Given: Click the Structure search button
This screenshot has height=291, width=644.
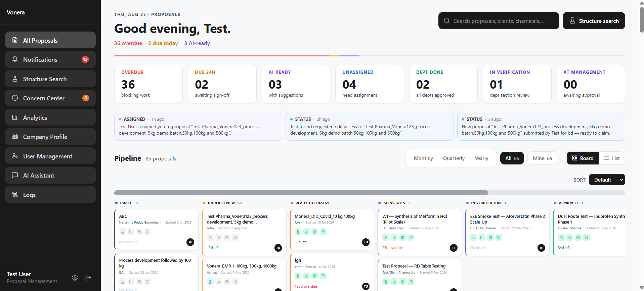Looking at the screenshot, I should (594, 20).
